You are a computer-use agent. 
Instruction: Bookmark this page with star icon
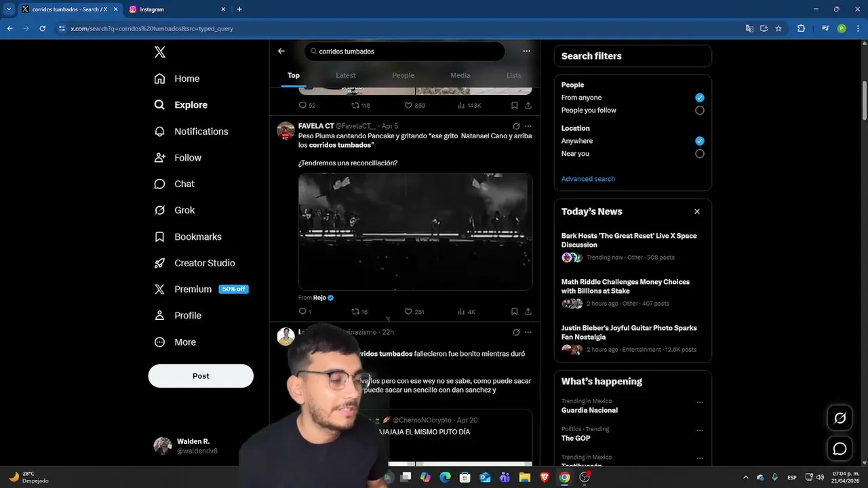coord(778,28)
